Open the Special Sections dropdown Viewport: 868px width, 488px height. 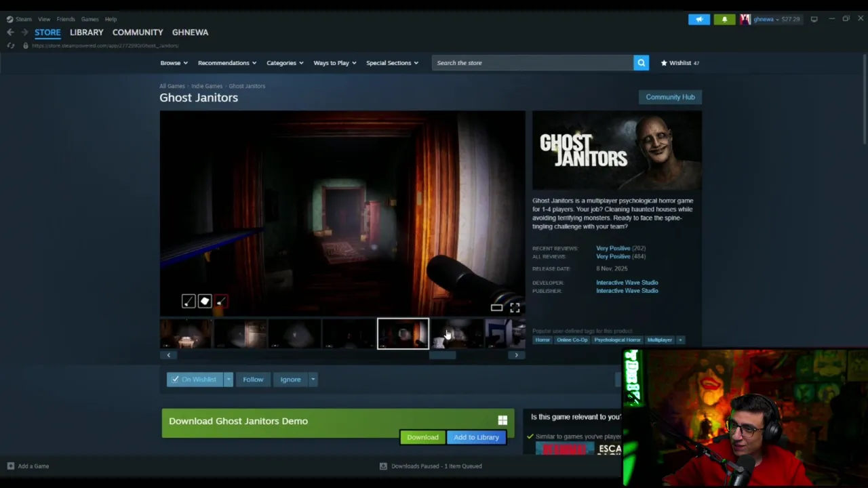(392, 63)
